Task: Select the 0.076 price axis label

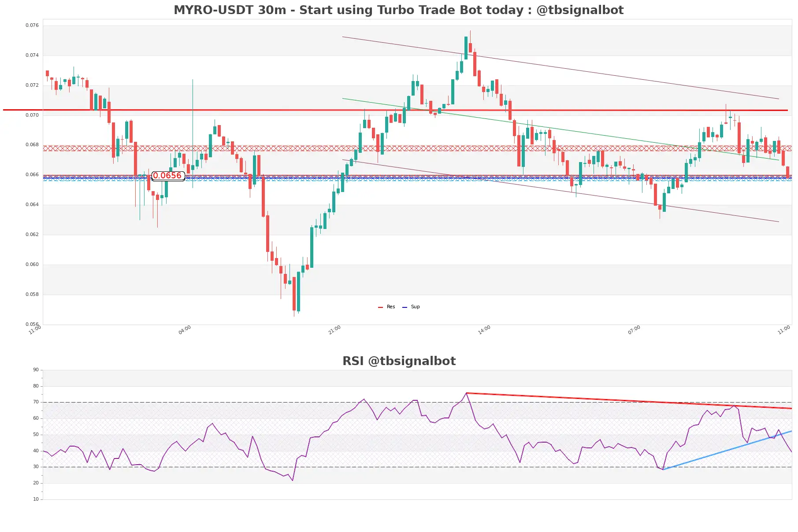Action: point(32,26)
